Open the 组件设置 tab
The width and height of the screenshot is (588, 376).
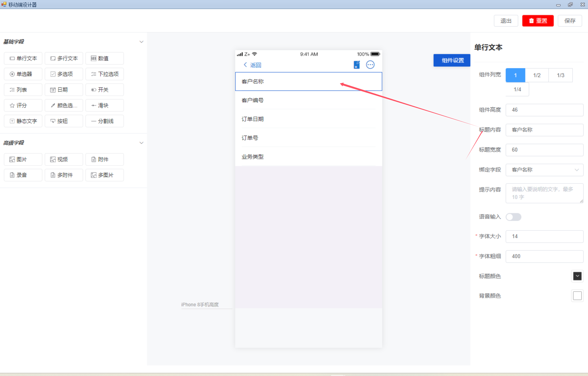pyautogui.click(x=452, y=60)
